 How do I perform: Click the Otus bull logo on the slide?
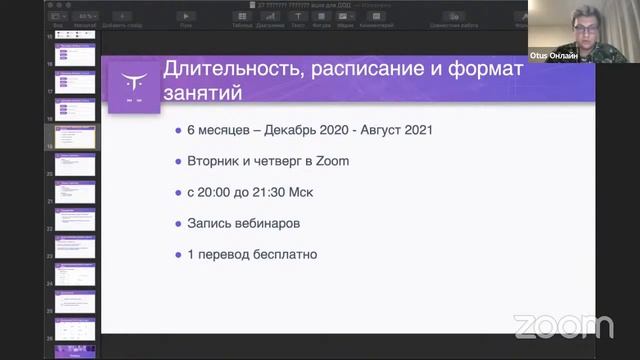pyautogui.click(x=134, y=87)
